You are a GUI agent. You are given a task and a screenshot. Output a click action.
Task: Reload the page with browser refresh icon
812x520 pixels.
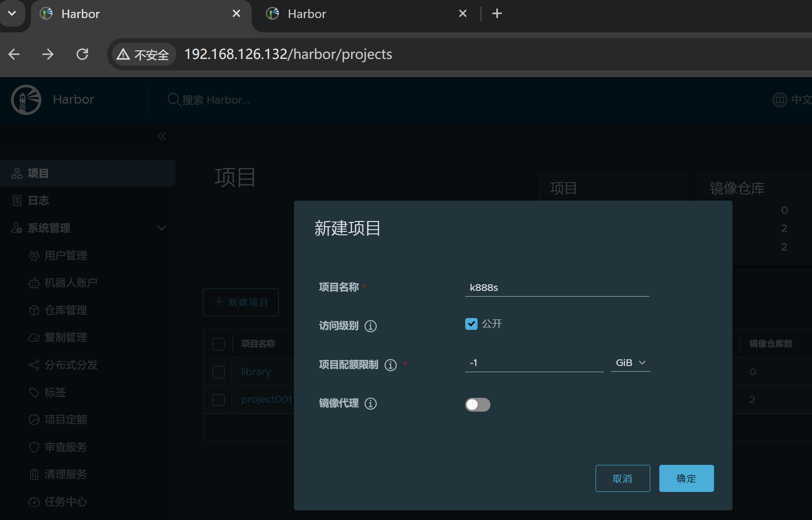(x=82, y=54)
